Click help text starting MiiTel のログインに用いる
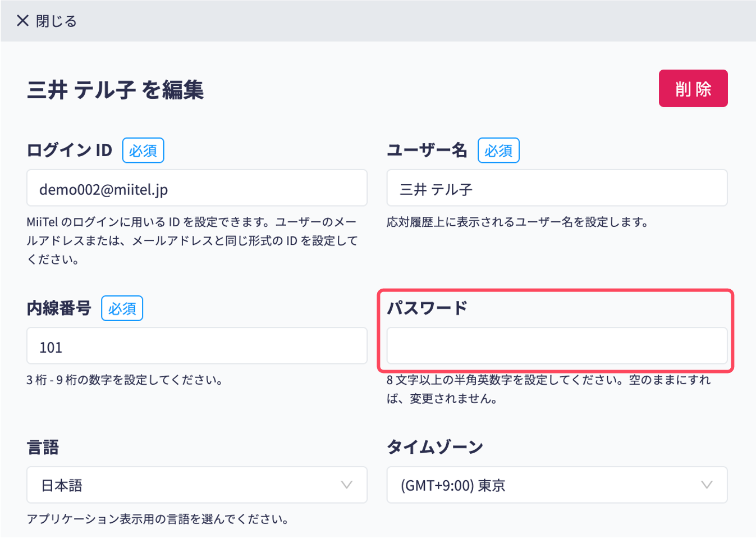This screenshot has width=756, height=538. (192, 240)
